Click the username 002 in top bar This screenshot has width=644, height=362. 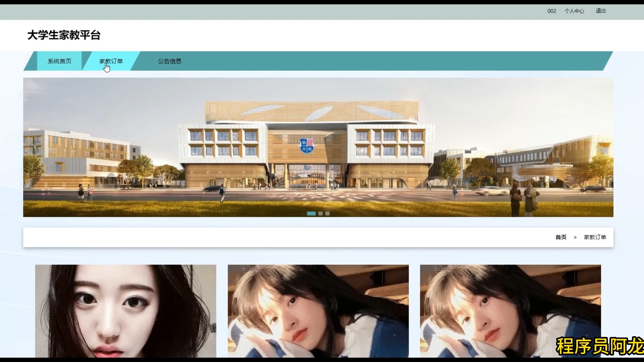coord(552,11)
